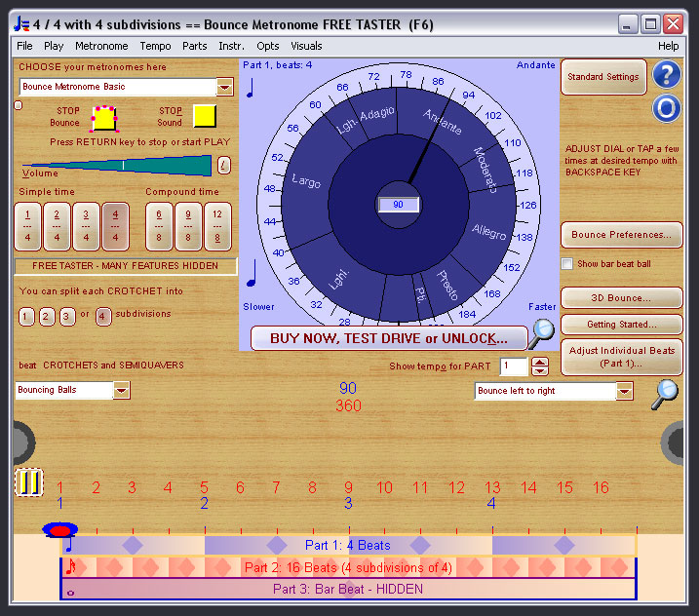699x616 pixels.
Task: Click the yellow Stop Sound square
Action: click(x=205, y=116)
